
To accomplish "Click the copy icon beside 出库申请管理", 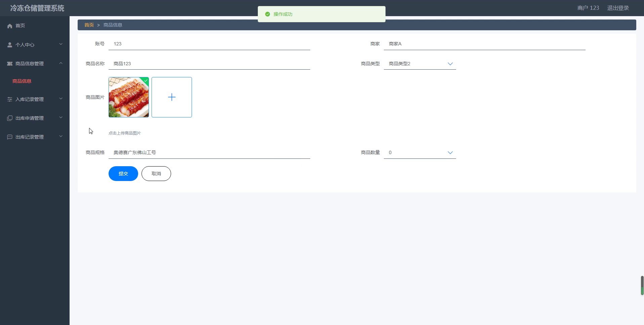I will point(10,118).
